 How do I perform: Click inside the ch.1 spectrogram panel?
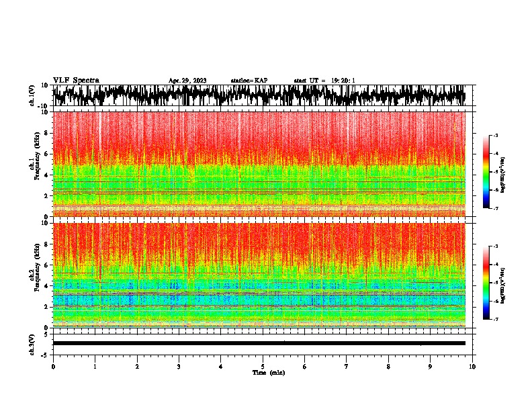pyautogui.click(x=259, y=164)
